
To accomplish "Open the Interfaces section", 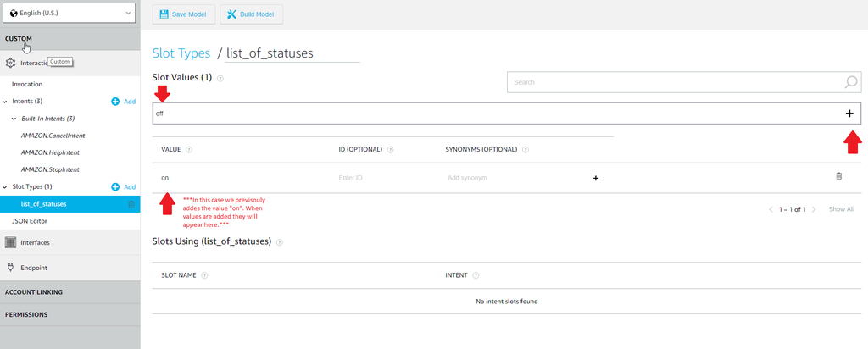I will pyautogui.click(x=35, y=242).
